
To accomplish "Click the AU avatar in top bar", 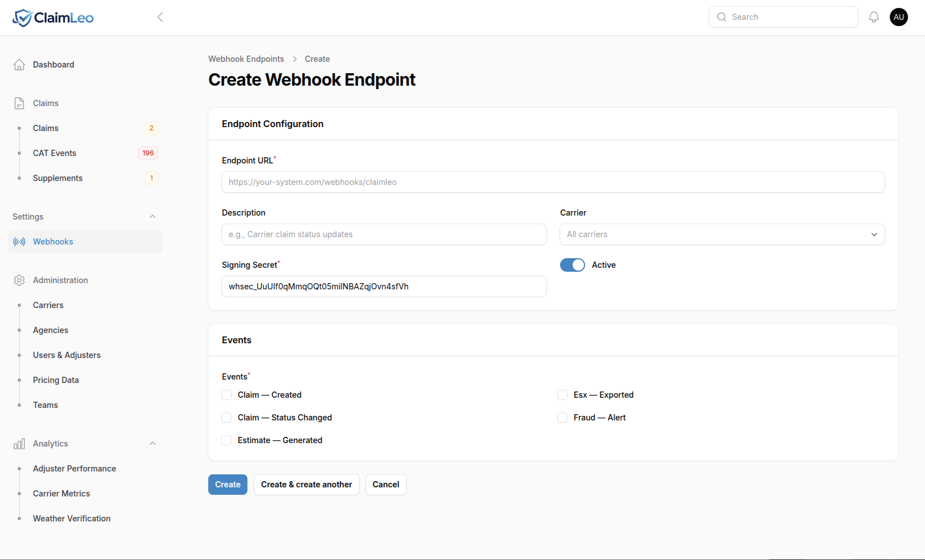I will pyautogui.click(x=898, y=17).
